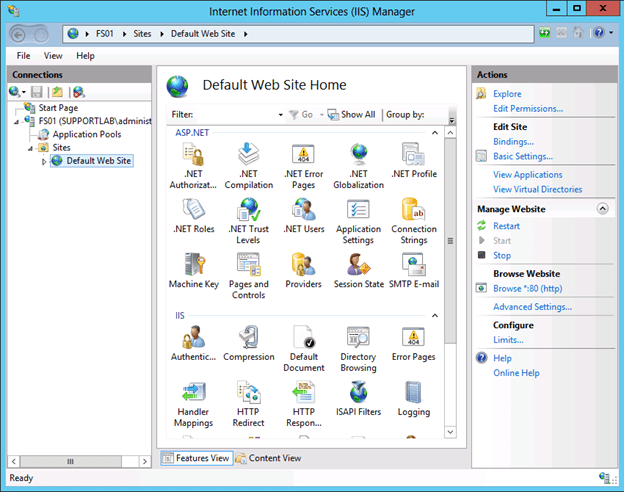Open the Default Document feature
Viewport: 624px width, 492px height.
[304, 349]
